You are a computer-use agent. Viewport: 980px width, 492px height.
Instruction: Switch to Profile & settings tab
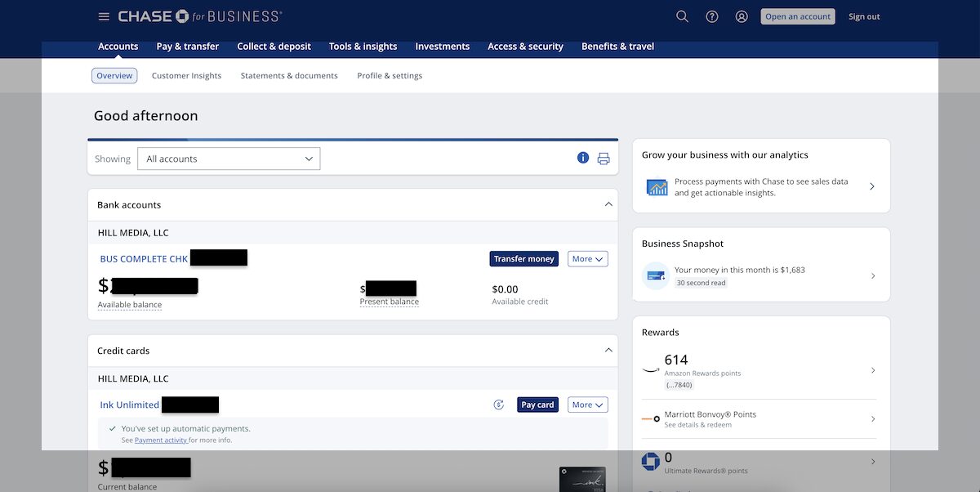[390, 75]
